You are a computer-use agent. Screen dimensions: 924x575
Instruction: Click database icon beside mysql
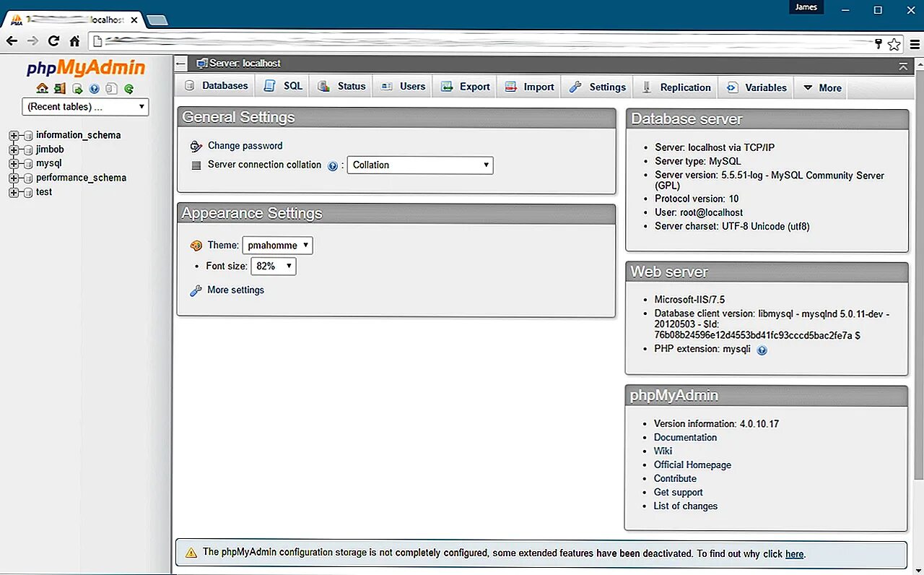[x=28, y=163]
